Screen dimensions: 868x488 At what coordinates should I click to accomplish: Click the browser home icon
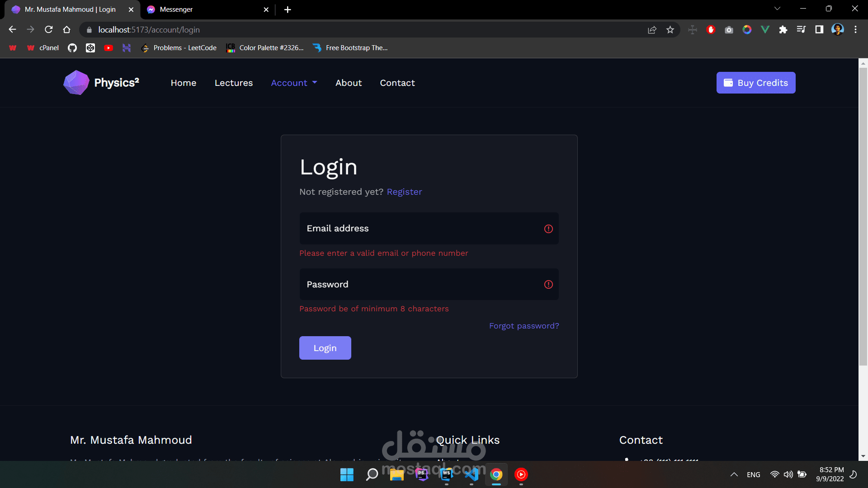click(67, 30)
